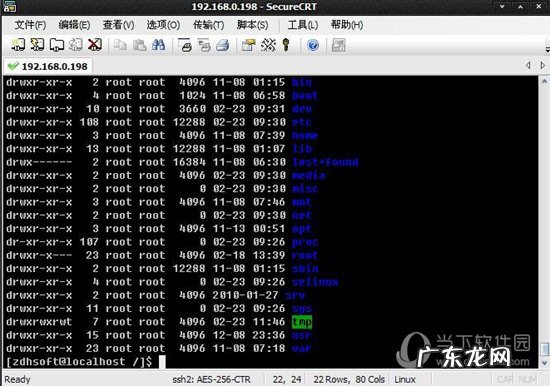Click the greyed Print Selection icon
550x386 pixels.
(x=204, y=45)
